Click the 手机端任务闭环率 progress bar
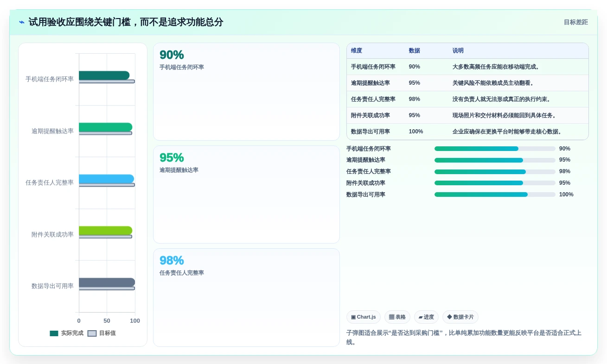This screenshot has width=607, height=364. (495, 149)
